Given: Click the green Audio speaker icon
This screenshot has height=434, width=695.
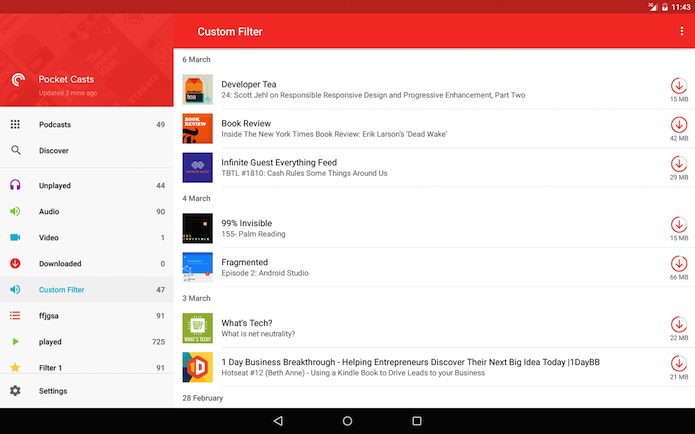Looking at the screenshot, I should [15, 211].
